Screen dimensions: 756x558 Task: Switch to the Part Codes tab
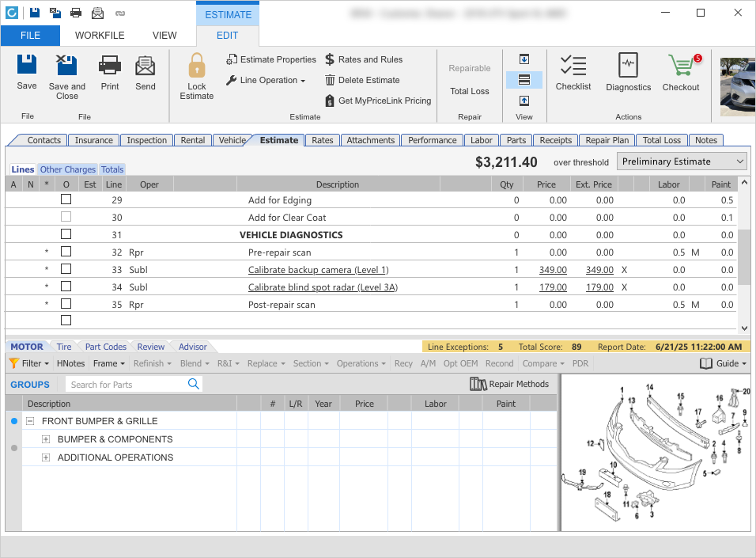click(106, 347)
